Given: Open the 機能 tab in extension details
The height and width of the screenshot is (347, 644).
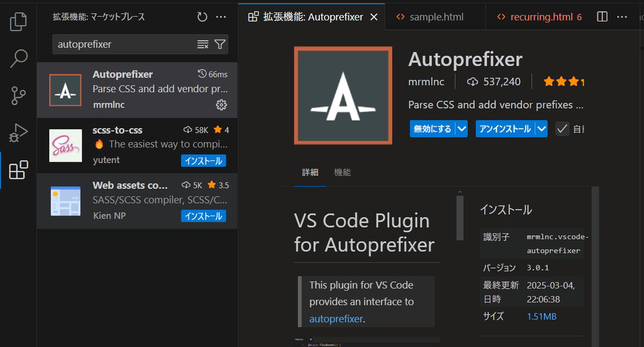Looking at the screenshot, I should (x=342, y=172).
